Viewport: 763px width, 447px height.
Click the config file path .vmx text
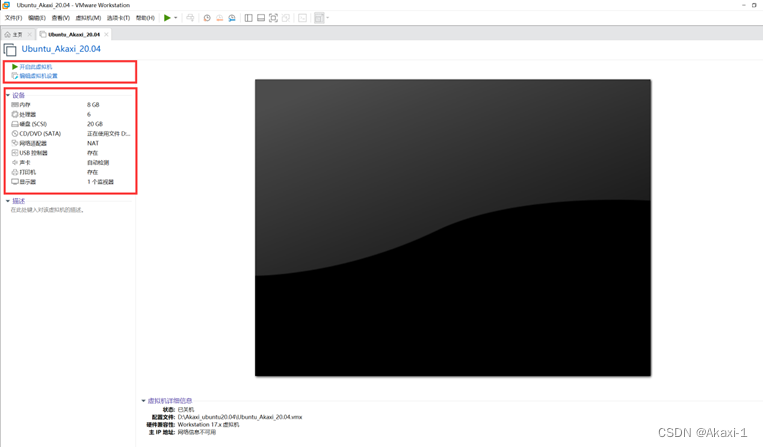[x=240, y=417]
